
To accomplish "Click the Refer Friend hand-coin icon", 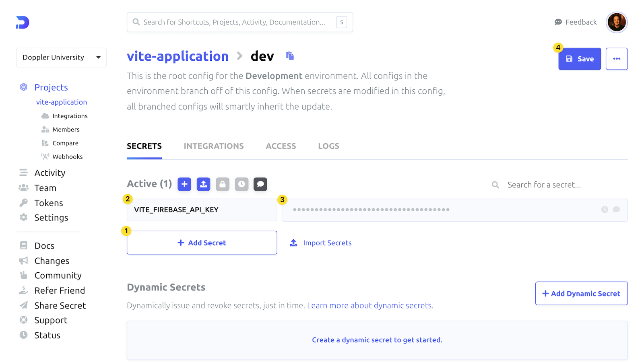I will (x=23, y=290).
